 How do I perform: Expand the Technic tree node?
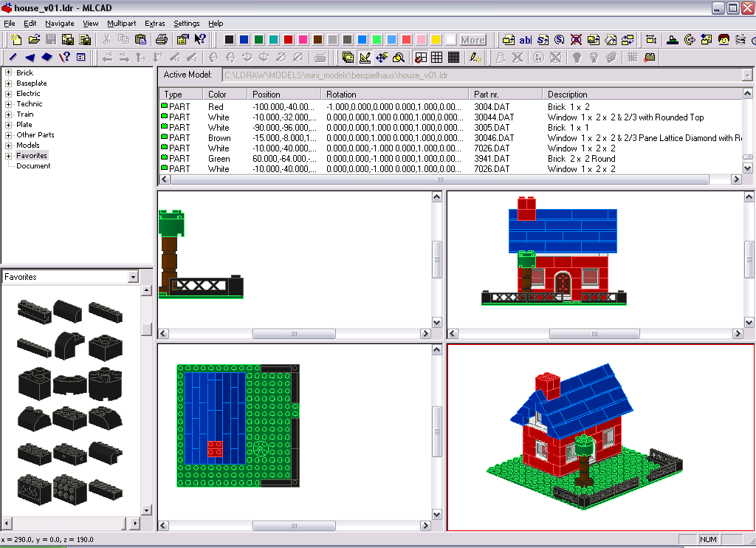point(8,104)
